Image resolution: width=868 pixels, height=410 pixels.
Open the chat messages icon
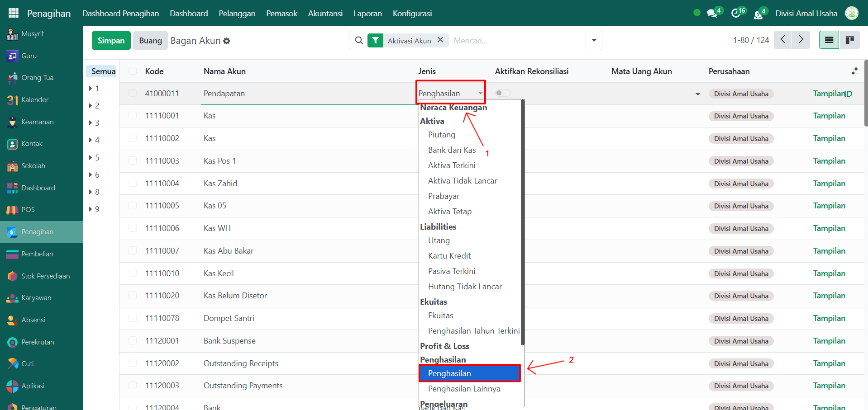(712, 14)
